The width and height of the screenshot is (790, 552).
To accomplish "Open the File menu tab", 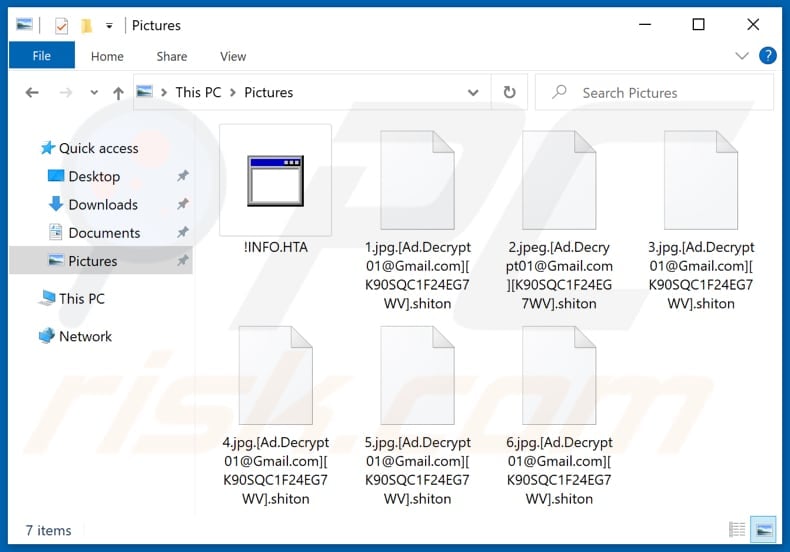I will click(x=41, y=56).
